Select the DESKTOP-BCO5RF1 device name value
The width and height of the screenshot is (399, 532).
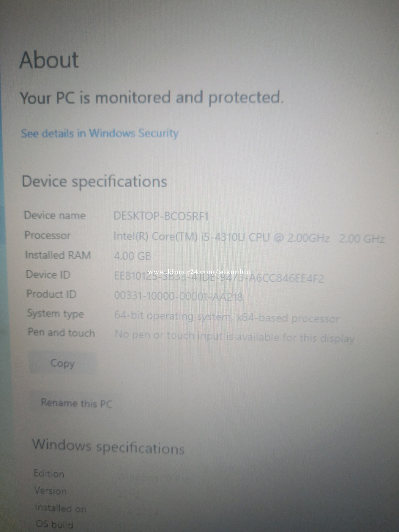161,216
